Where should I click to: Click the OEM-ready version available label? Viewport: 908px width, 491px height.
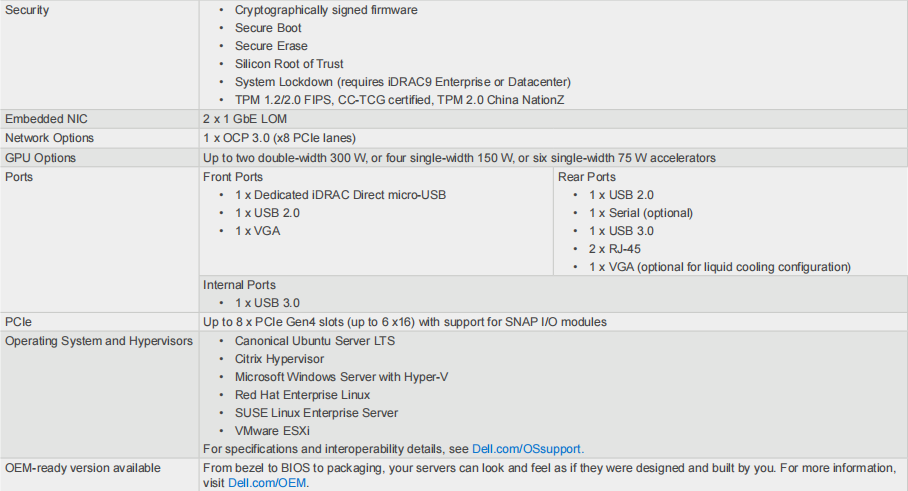(x=83, y=467)
